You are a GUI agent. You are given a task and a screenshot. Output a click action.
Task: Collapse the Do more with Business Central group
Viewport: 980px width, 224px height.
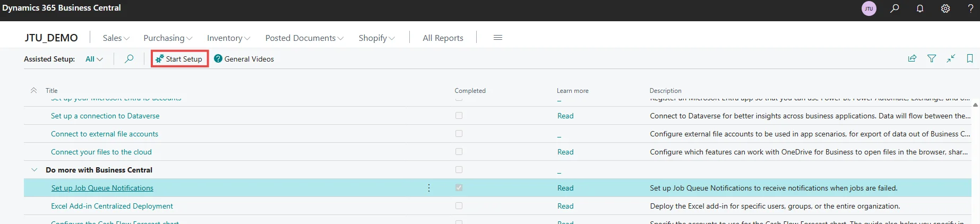[35, 170]
